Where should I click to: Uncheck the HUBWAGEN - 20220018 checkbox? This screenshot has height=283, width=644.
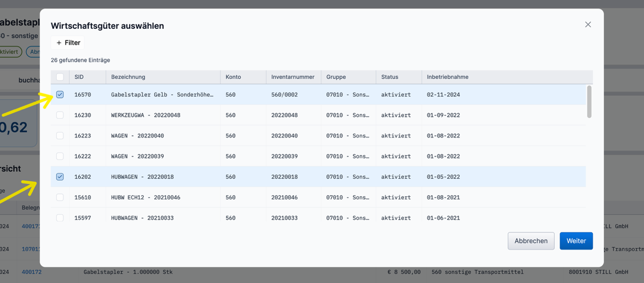(60, 177)
